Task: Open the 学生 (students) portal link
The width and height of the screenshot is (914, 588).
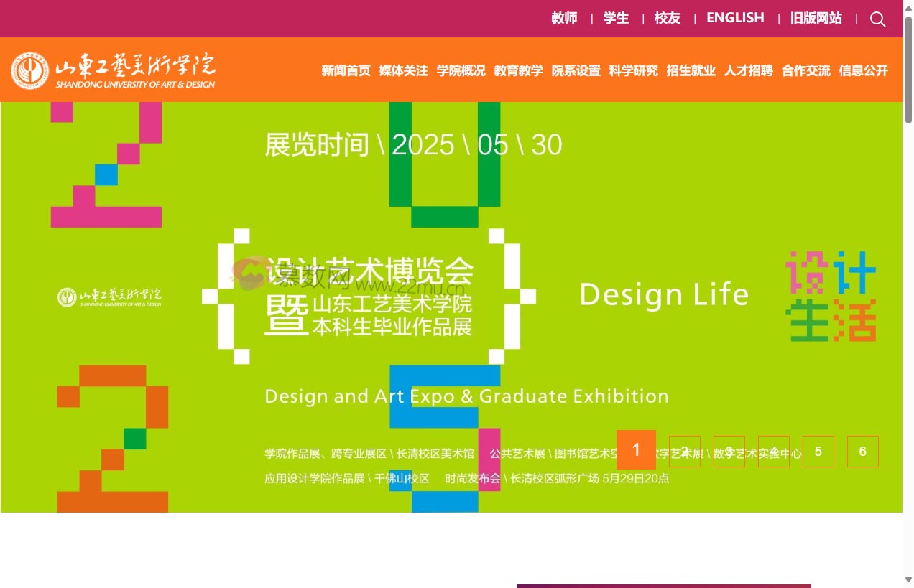Action: click(616, 18)
